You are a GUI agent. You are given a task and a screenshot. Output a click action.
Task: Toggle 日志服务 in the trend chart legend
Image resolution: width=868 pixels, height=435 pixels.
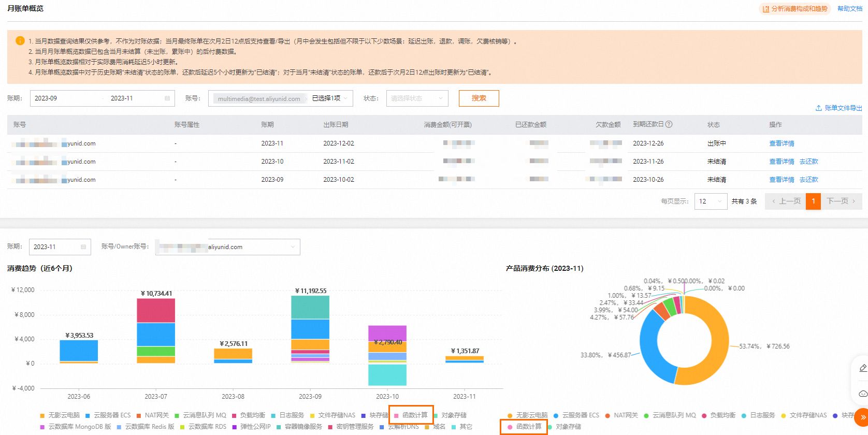click(x=287, y=415)
